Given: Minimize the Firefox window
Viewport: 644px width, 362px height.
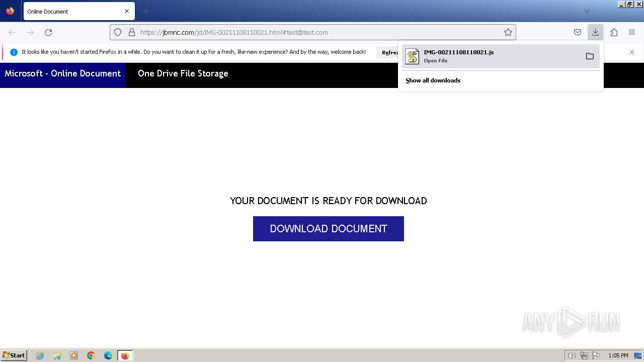Looking at the screenshot, I should point(622,5).
